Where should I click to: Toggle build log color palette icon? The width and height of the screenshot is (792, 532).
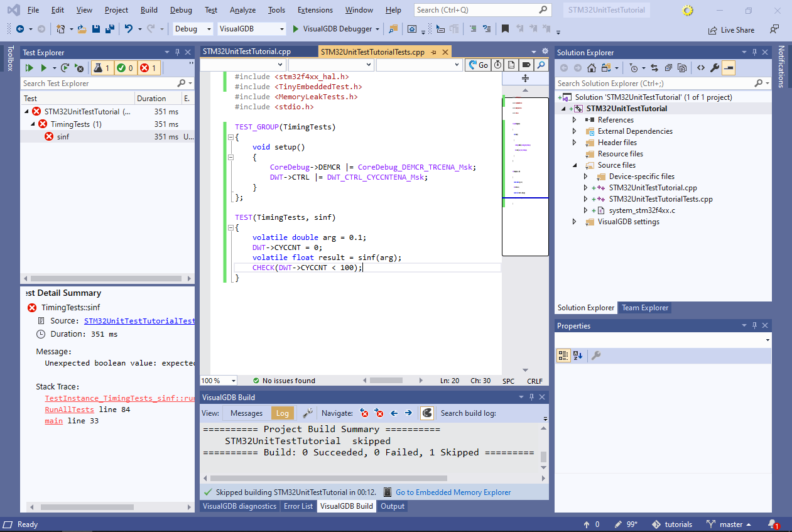[427, 413]
